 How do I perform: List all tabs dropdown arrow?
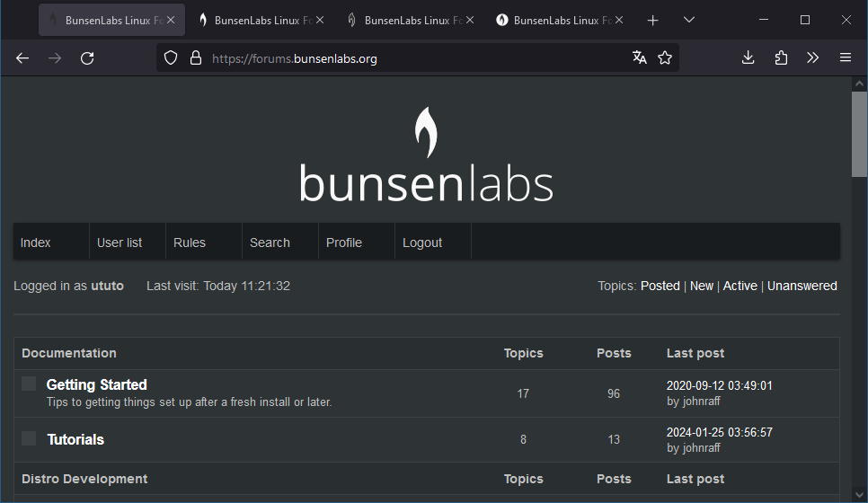[688, 20]
